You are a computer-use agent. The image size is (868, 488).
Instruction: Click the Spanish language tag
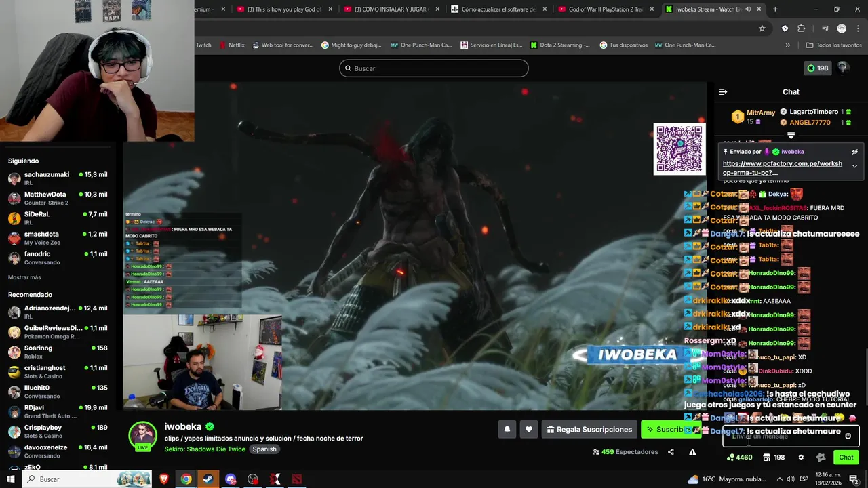point(264,449)
